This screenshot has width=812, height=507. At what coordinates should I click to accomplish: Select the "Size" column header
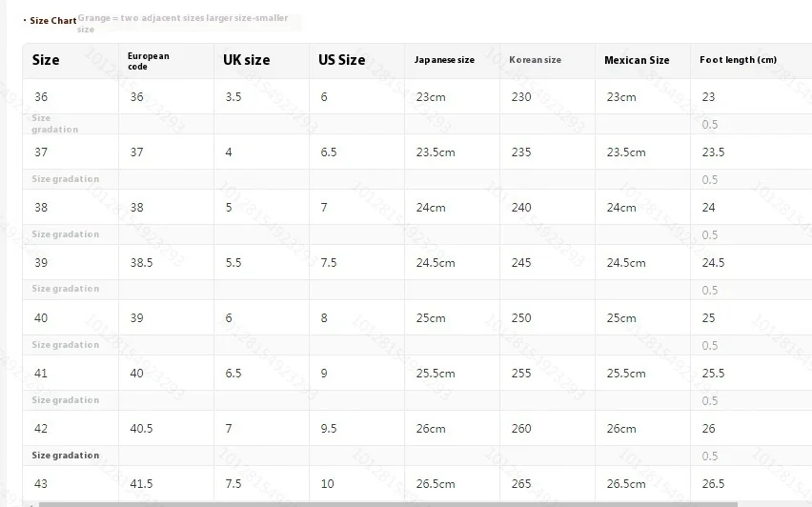(46, 60)
